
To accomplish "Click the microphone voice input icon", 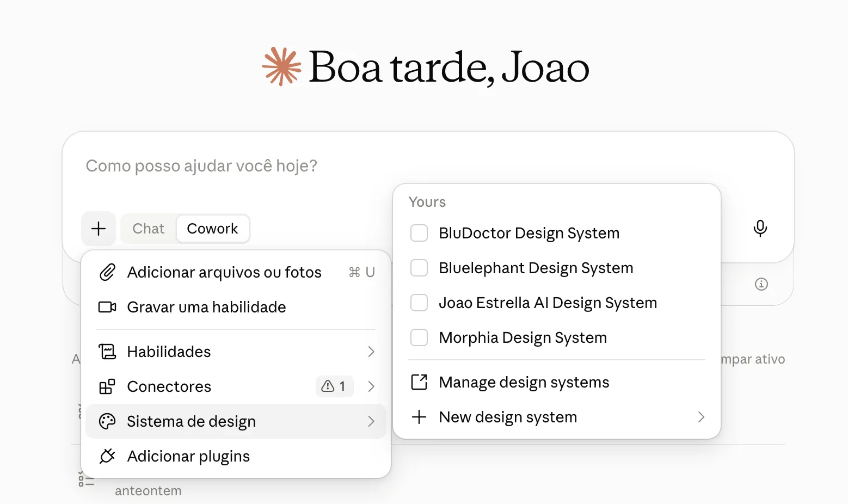I will (x=760, y=229).
